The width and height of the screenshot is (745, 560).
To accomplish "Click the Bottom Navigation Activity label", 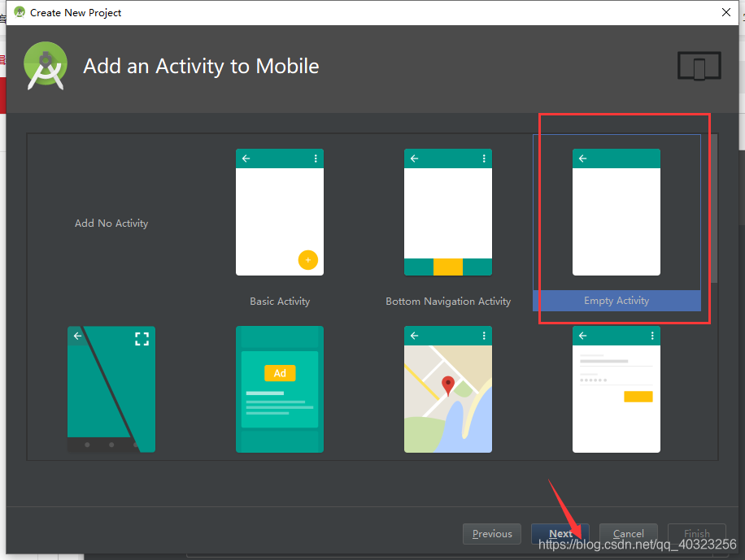I will 448,302.
